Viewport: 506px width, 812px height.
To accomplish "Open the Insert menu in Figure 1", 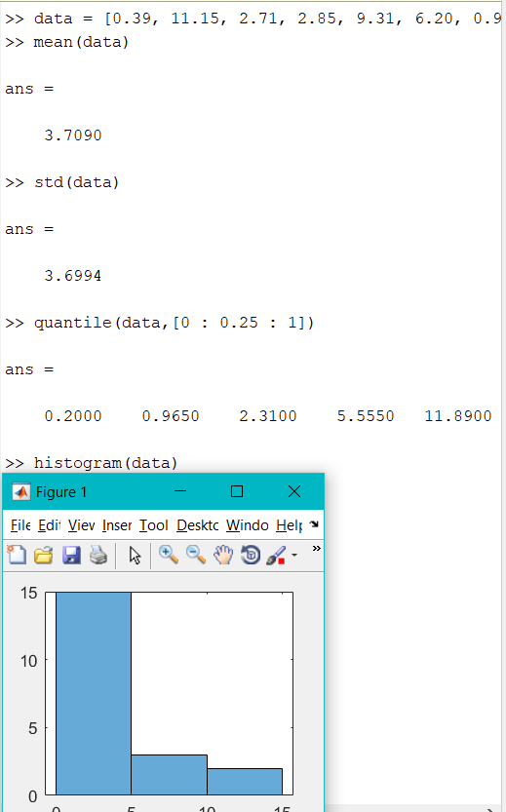I will click(x=117, y=525).
